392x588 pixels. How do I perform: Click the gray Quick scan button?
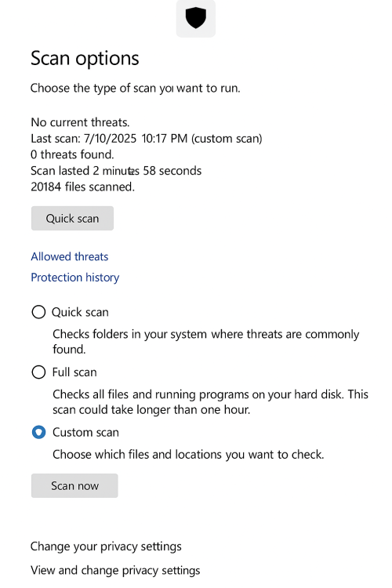click(72, 218)
